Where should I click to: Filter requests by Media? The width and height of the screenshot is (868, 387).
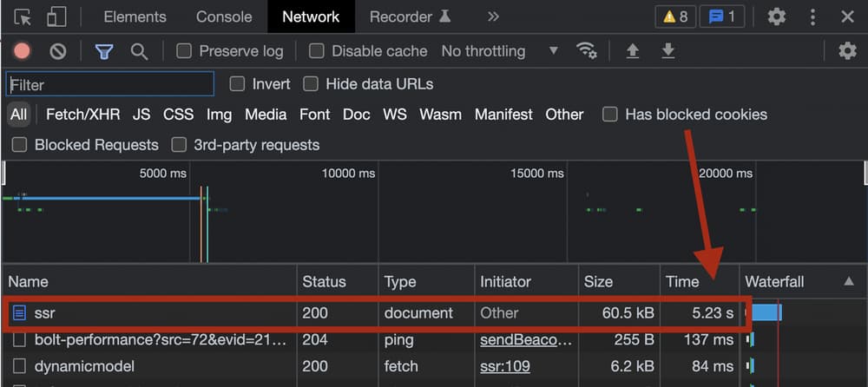click(266, 115)
